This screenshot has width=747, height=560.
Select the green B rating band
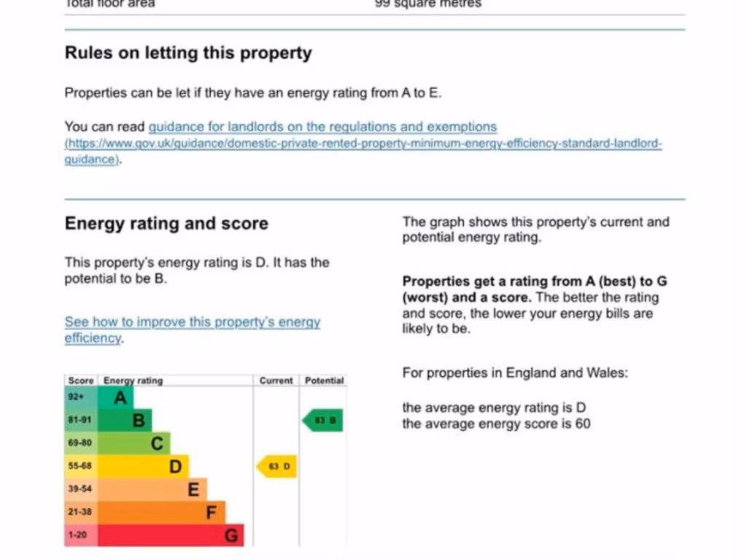coord(125,421)
